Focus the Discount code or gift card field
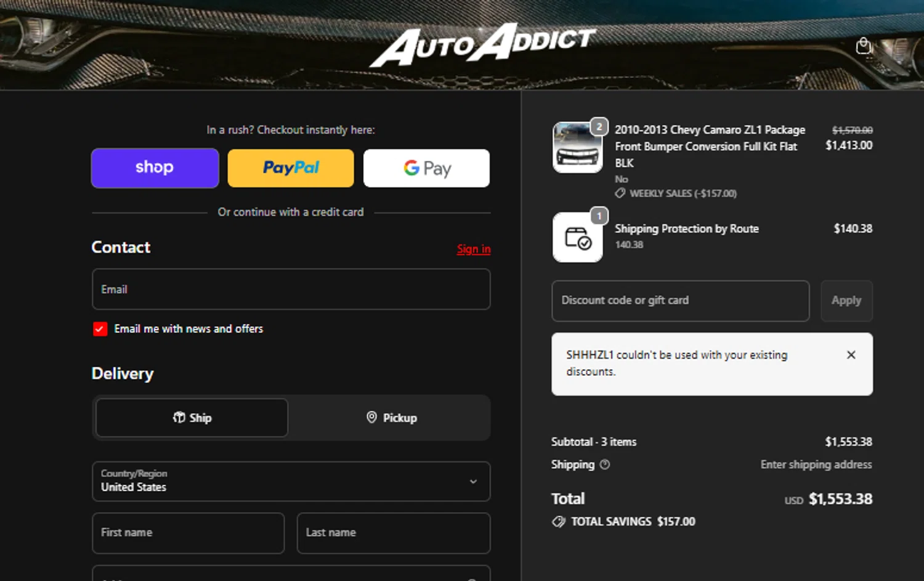 (x=680, y=301)
